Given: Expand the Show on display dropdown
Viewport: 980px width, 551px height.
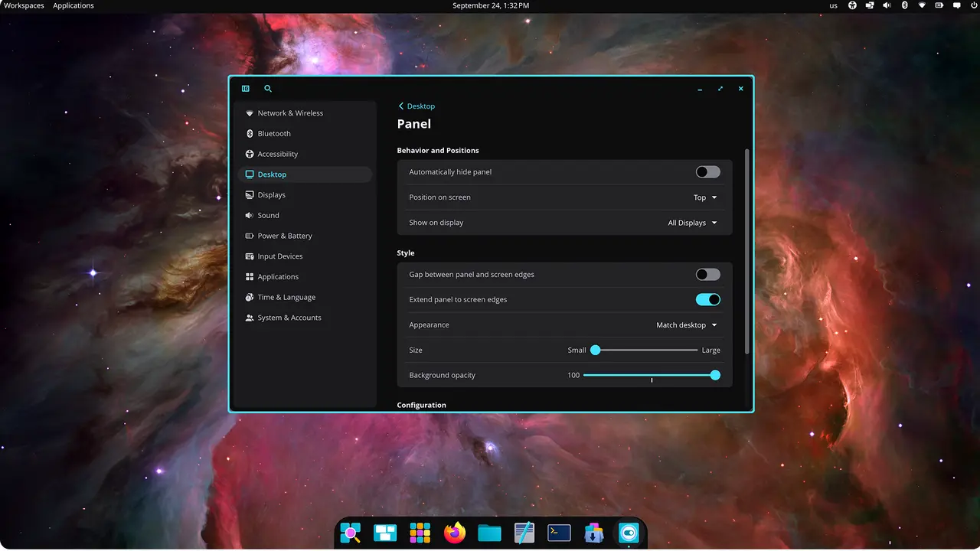Looking at the screenshot, I should pos(692,223).
